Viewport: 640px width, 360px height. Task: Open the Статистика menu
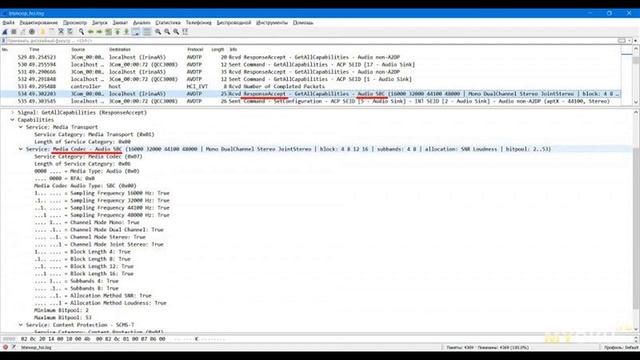point(168,23)
